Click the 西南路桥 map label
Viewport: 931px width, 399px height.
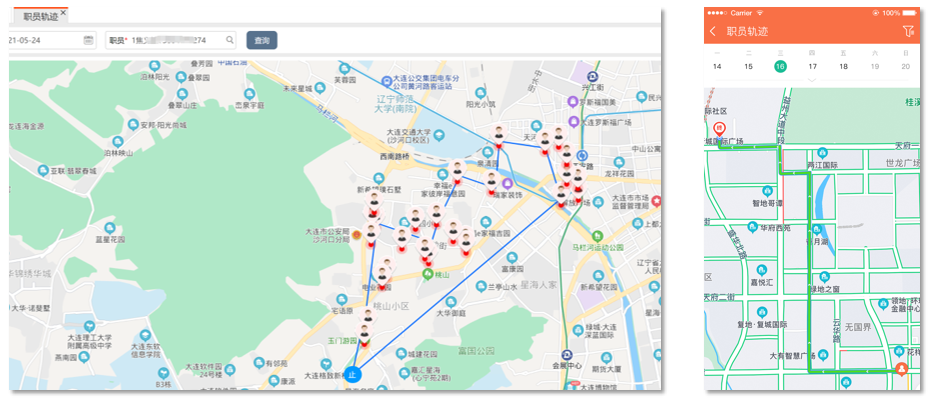pyautogui.click(x=395, y=157)
